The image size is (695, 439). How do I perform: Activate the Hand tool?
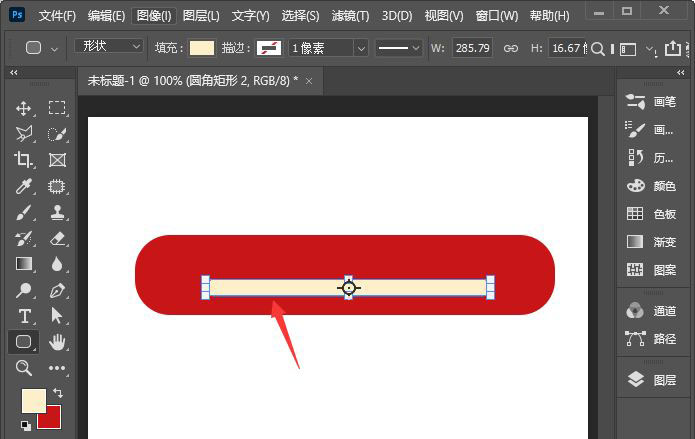(x=58, y=342)
